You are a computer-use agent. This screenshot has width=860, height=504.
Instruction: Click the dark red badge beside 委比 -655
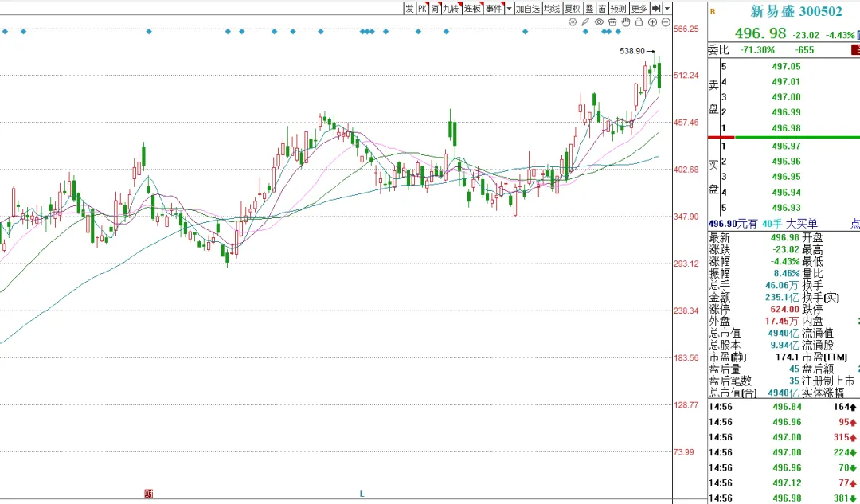pos(855,50)
